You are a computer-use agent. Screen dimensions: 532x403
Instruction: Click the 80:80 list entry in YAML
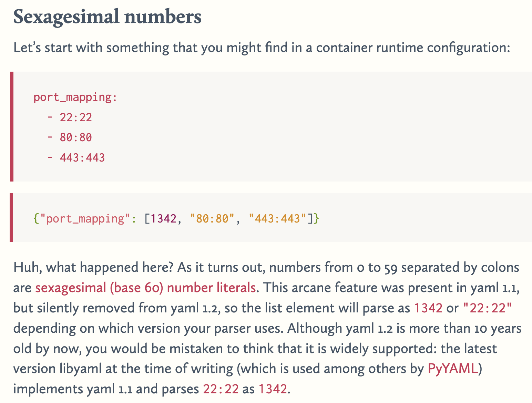click(x=76, y=137)
